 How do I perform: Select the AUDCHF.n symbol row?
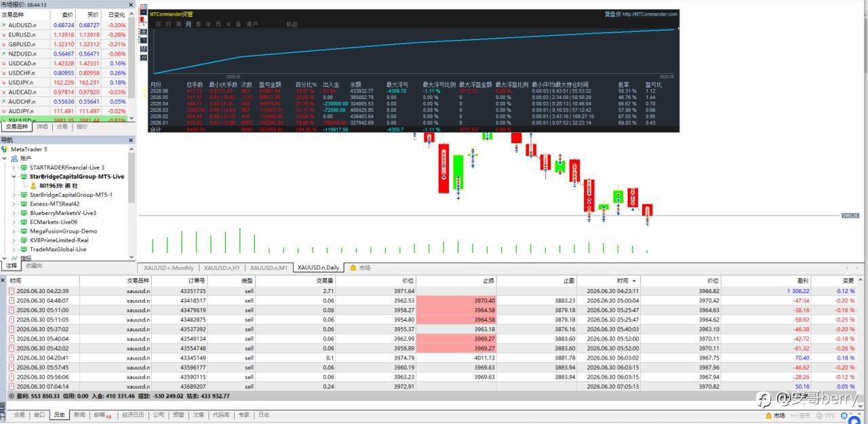(x=64, y=101)
